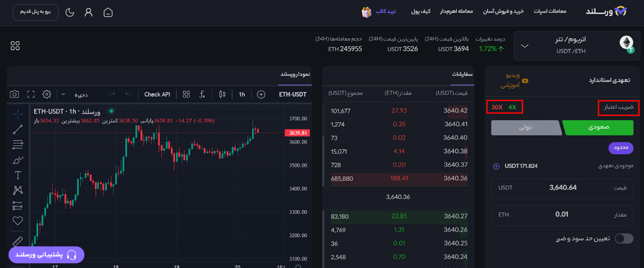This screenshot has width=644, height=268.
Task: Open the 1h timeframe selector
Action: pos(242,94)
